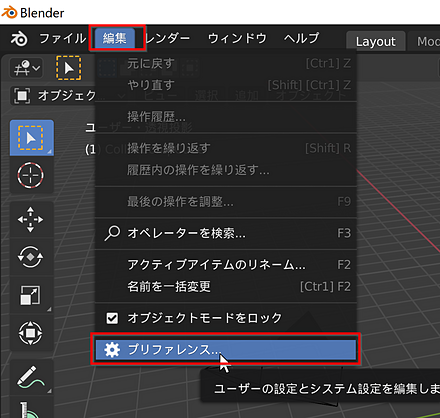Open the ヘルプ menu
The height and width of the screenshot is (418, 440).
coord(301,39)
